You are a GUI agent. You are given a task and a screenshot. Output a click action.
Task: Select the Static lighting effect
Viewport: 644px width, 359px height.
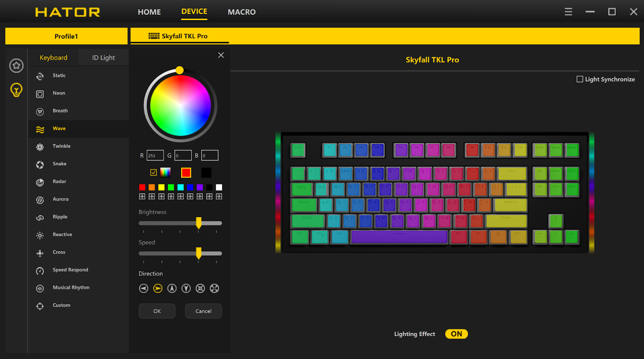tap(79, 76)
